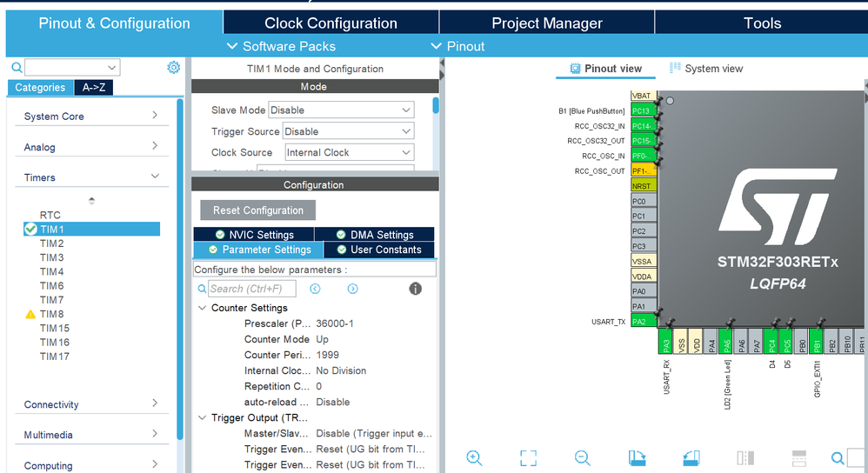
Task: Collapse Counter Settings group
Action: [202, 308]
